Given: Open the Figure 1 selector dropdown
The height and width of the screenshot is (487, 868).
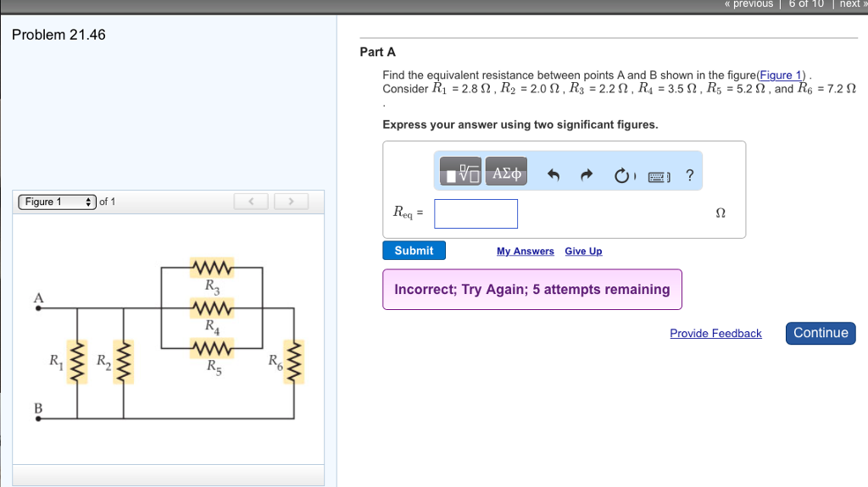Looking at the screenshot, I should coord(57,202).
